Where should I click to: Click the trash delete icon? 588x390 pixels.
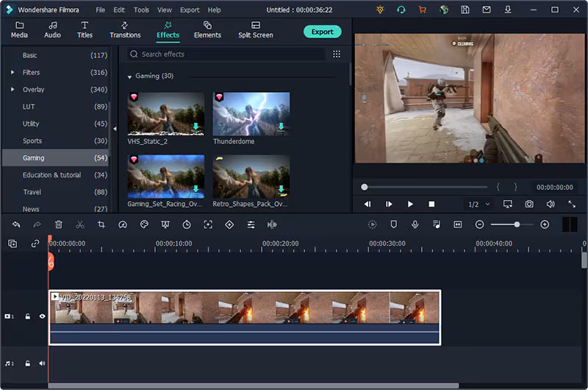click(x=59, y=224)
